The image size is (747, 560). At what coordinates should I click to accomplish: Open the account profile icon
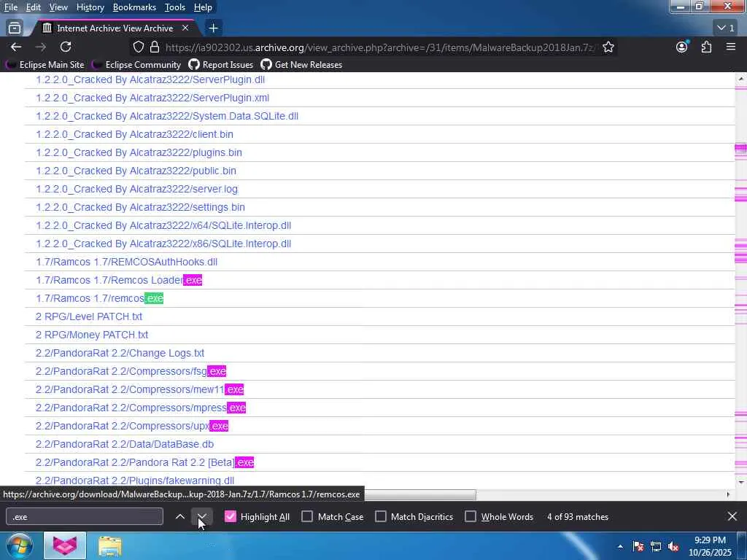pos(682,47)
